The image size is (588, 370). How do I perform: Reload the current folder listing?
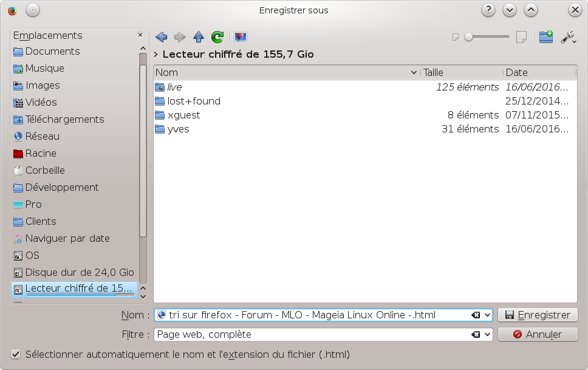(217, 37)
